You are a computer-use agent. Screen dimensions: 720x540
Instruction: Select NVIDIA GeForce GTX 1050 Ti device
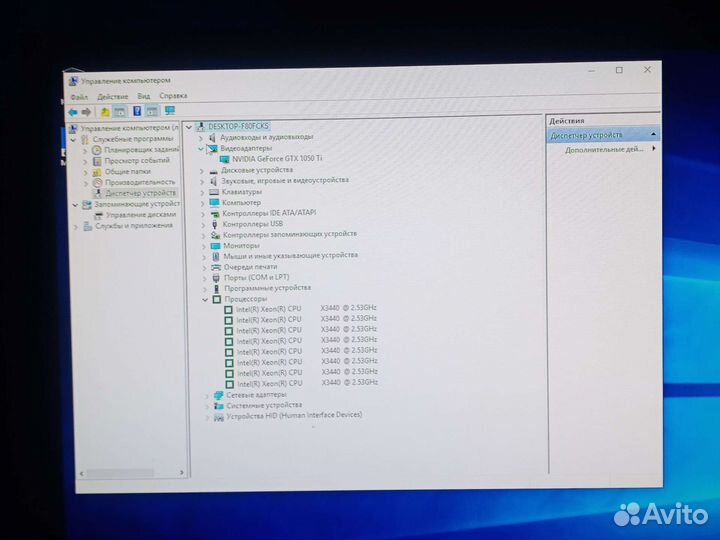[277, 159]
